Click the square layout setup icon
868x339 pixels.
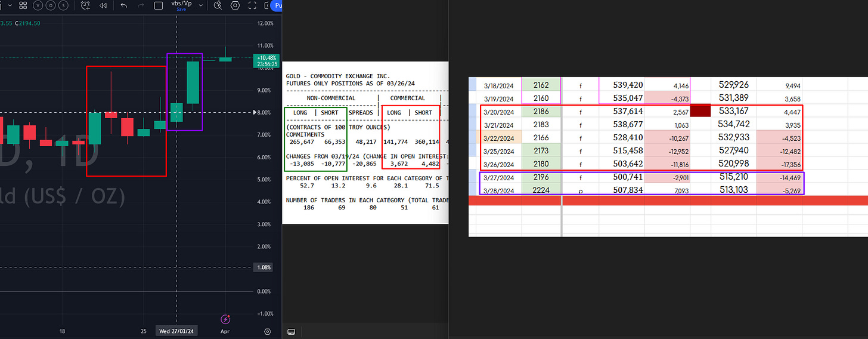click(159, 6)
